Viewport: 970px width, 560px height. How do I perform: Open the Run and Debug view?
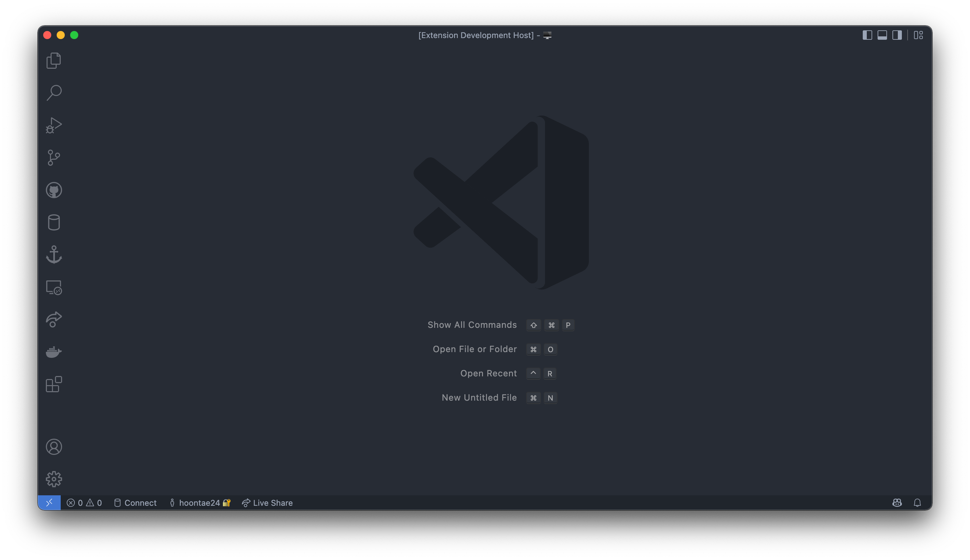coord(54,125)
